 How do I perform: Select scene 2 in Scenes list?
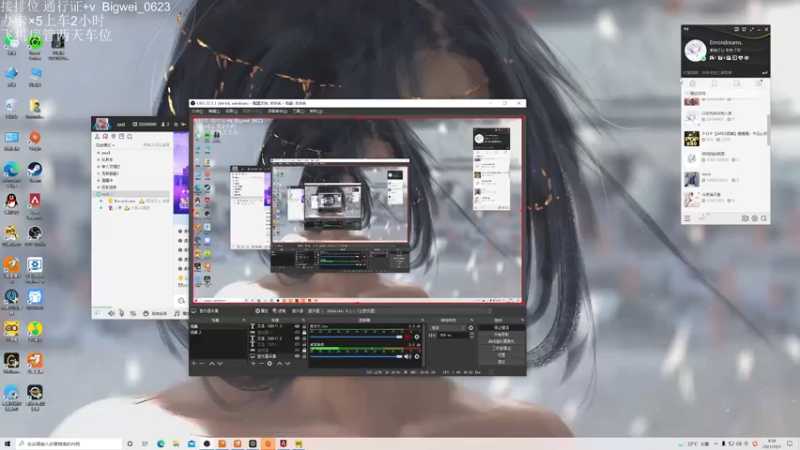(218, 332)
